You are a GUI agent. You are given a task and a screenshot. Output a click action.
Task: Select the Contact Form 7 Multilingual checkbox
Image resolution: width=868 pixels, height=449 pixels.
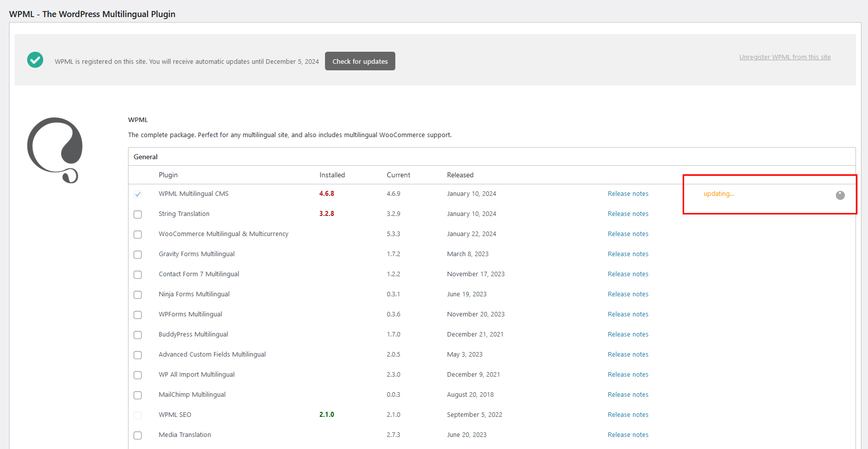coord(138,275)
